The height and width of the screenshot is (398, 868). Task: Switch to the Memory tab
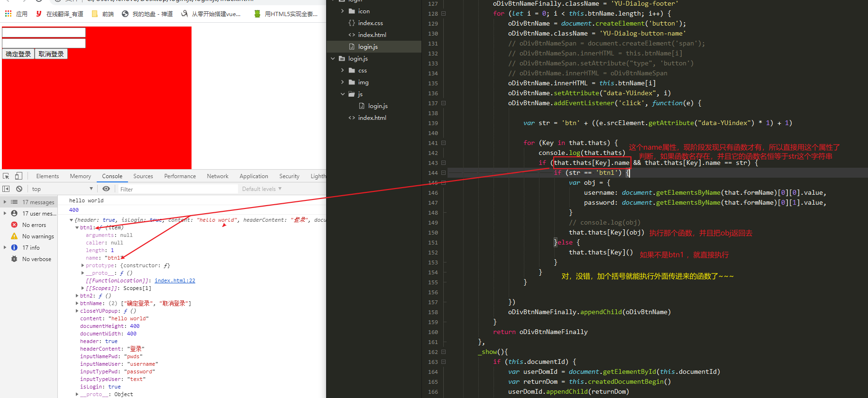(x=80, y=176)
